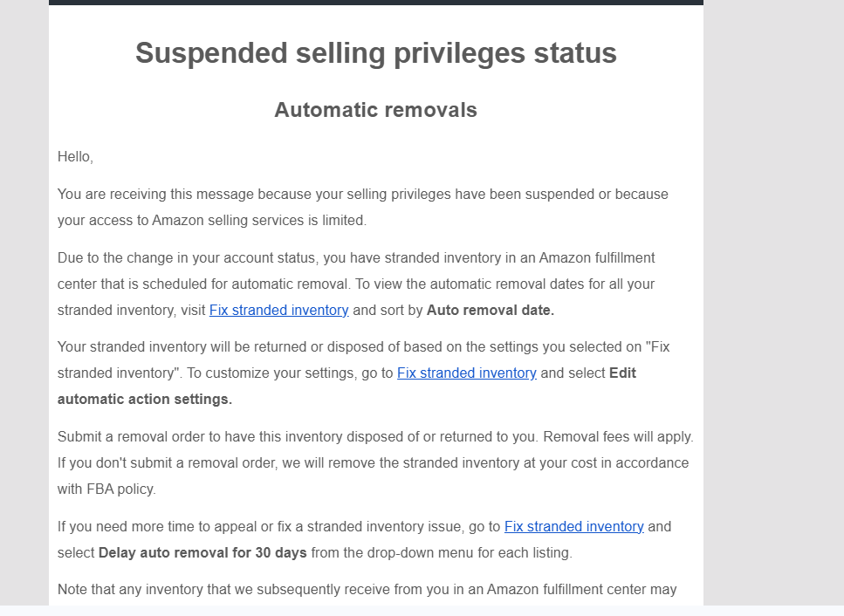Image resolution: width=844 pixels, height=616 pixels.
Task: Click the "Hello," greeting line
Action: click(x=75, y=156)
